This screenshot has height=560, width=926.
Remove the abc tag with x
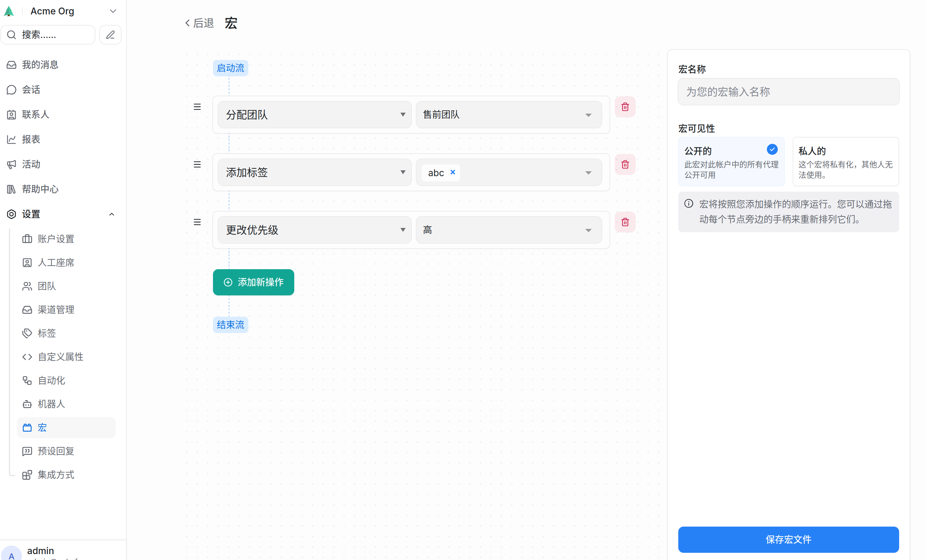[453, 172]
